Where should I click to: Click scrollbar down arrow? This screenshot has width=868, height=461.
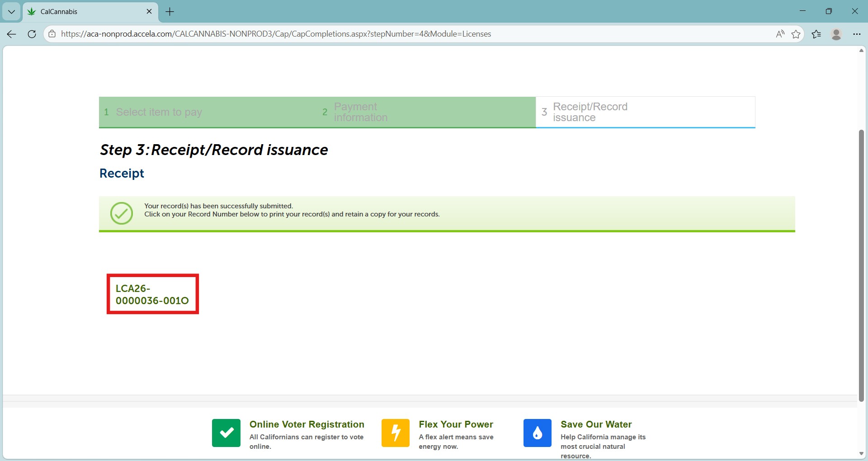pyautogui.click(x=861, y=454)
